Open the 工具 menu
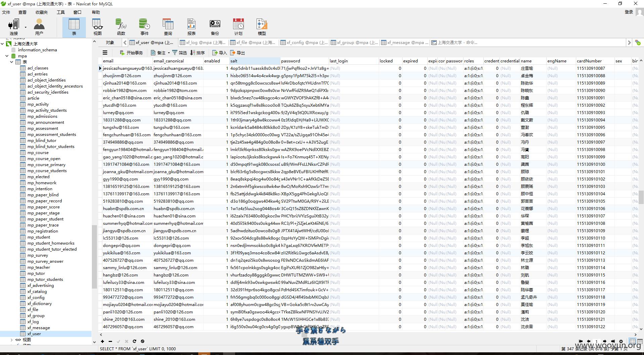The width and height of the screenshot is (644, 355). [61, 12]
